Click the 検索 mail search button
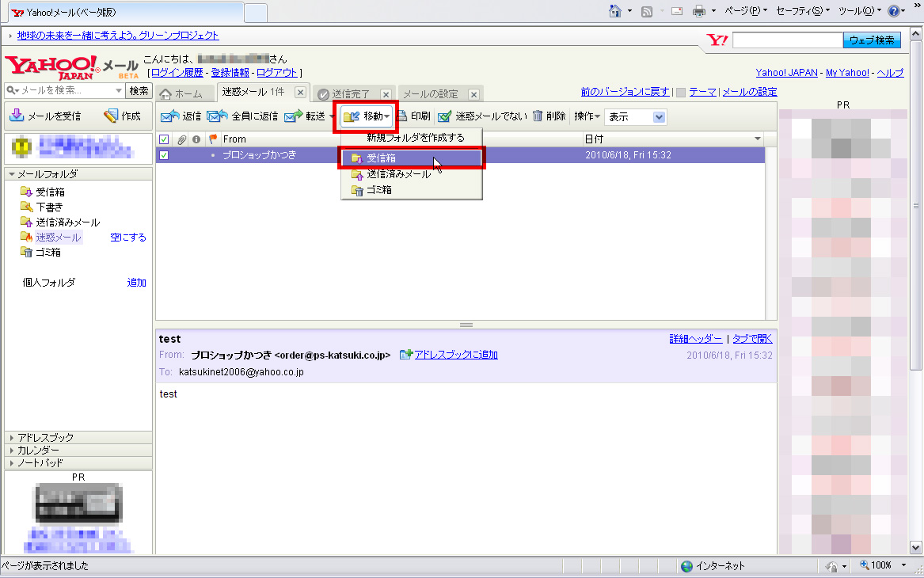Screen dimensions: 924x578 tap(139, 91)
